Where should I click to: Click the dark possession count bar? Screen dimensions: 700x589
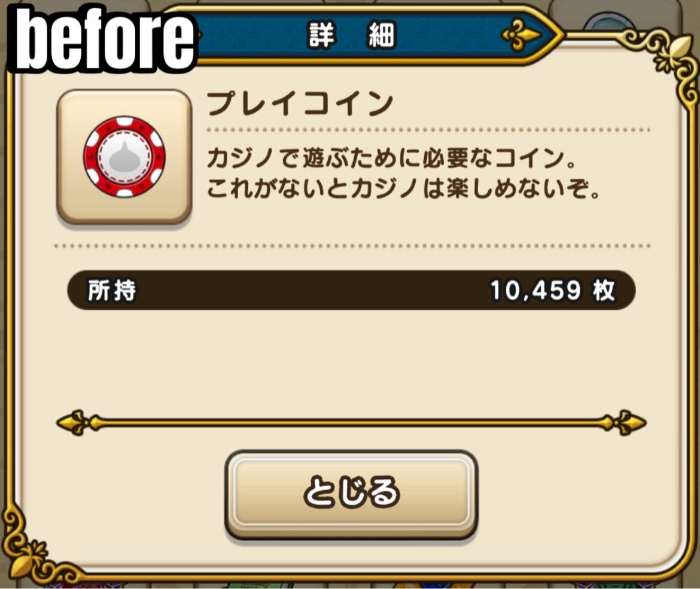[351, 290]
